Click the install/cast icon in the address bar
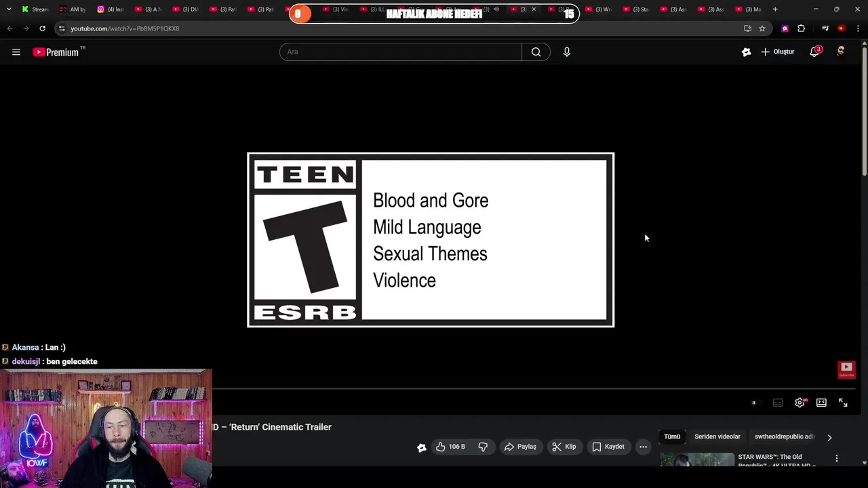868x488 pixels. coord(747,28)
